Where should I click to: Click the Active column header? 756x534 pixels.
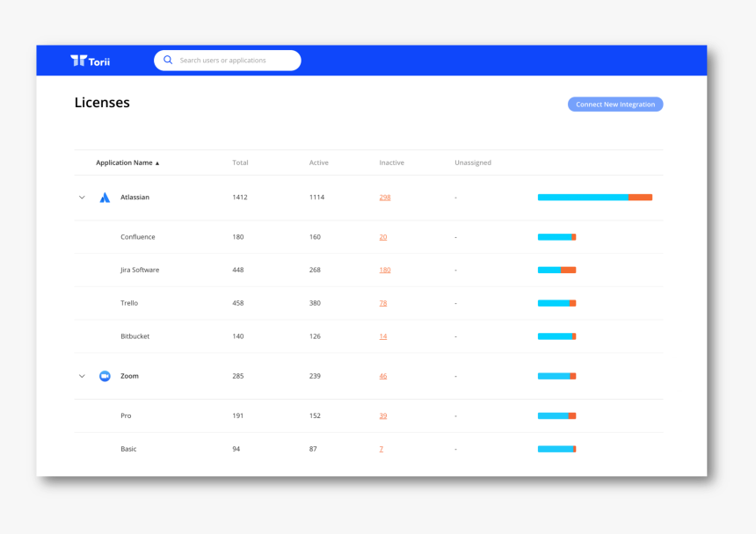[x=319, y=162]
